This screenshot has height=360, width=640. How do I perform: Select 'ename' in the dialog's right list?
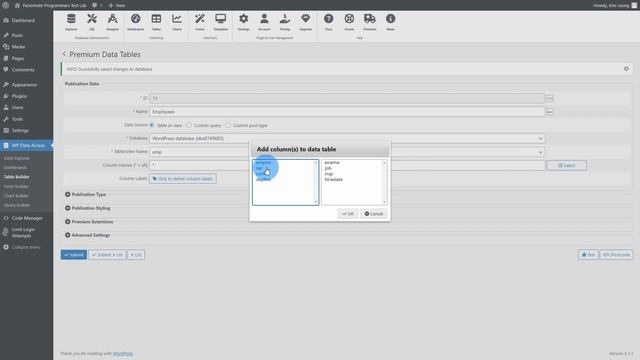click(332, 162)
